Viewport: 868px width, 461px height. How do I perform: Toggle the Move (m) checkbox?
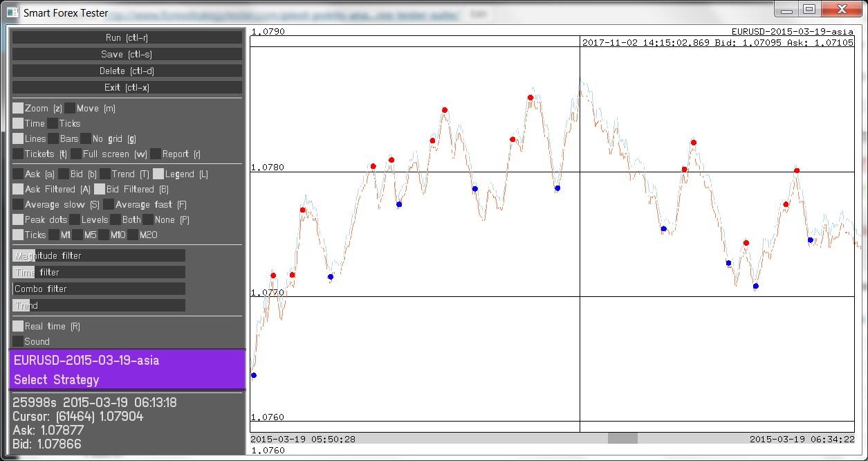tap(70, 108)
